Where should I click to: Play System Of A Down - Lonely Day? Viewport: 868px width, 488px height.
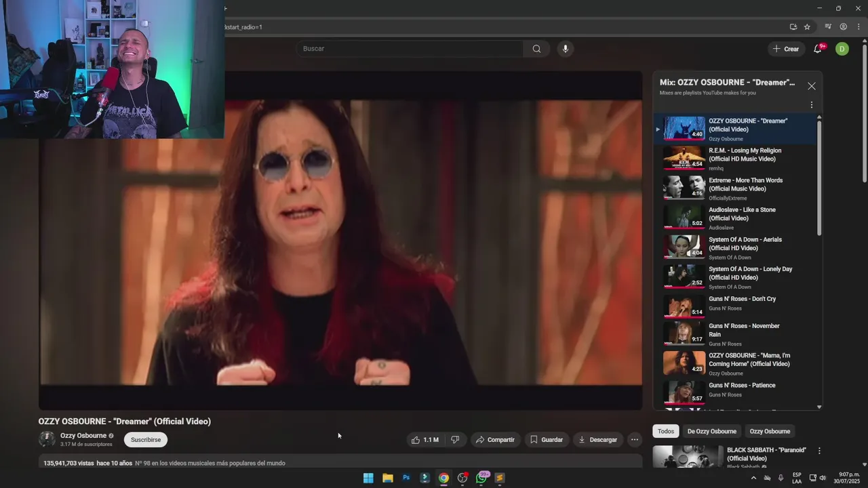[x=736, y=277]
